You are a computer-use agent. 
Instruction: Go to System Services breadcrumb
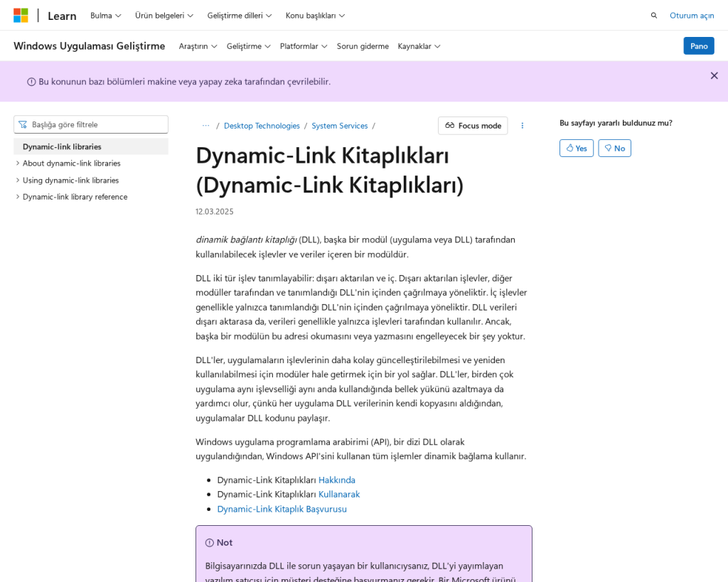(x=339, y=126)
